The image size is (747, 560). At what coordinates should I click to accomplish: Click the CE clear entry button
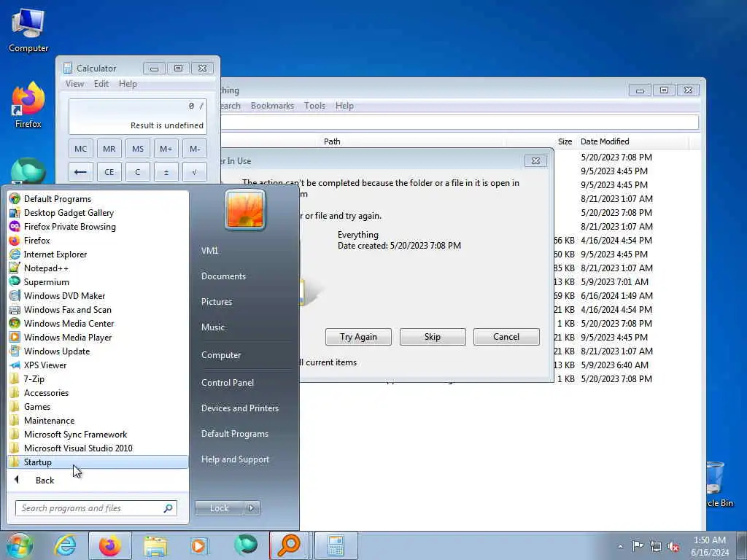[109, 172]
